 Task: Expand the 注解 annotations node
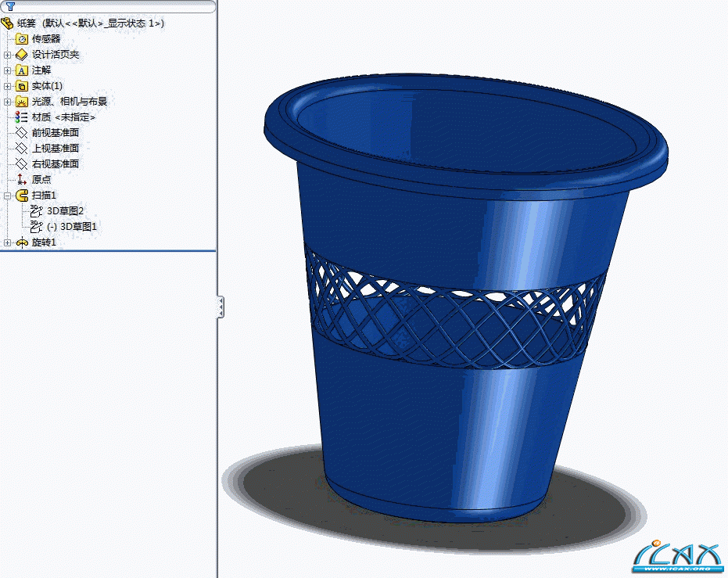(7, 70)
